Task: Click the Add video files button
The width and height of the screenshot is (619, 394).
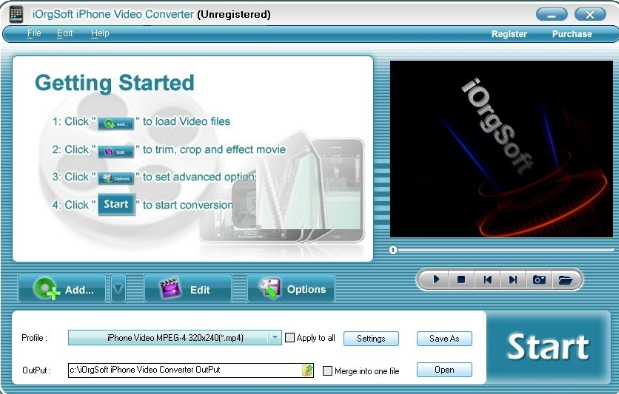Action: [x=62, y=289]
